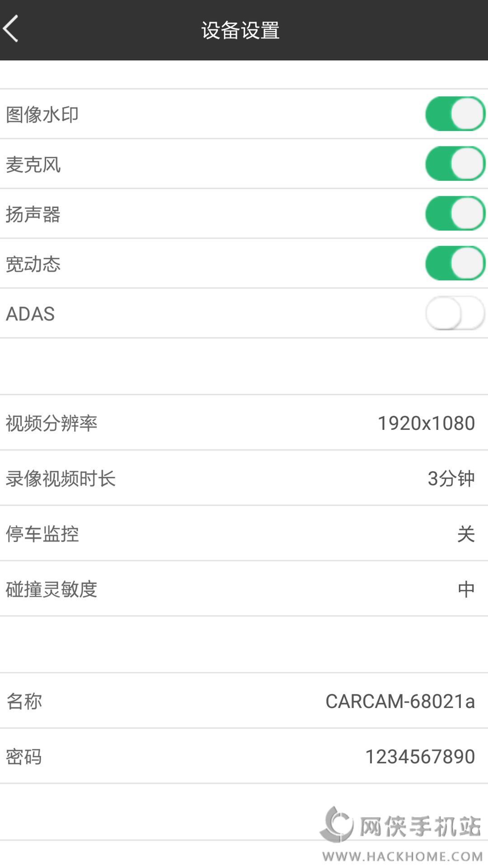Viewport: 488px width, 868px height.
Task: Disable the 宽动态 switch
Action: coord(455,263)
